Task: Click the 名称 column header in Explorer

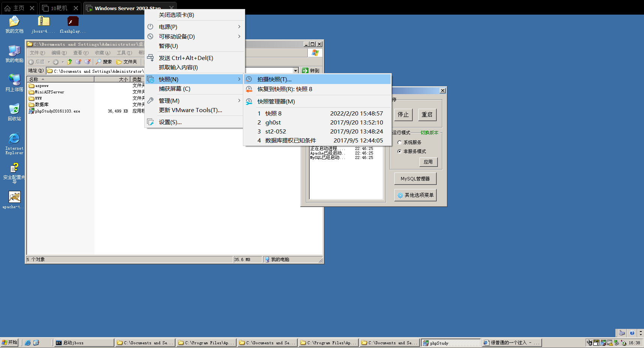Action: point(60,79)
